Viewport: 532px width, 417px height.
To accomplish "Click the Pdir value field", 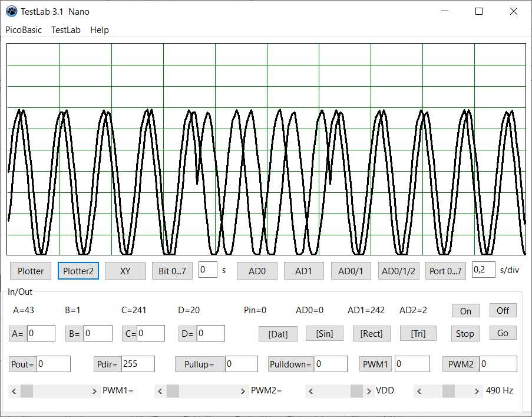I will point(137,364).
